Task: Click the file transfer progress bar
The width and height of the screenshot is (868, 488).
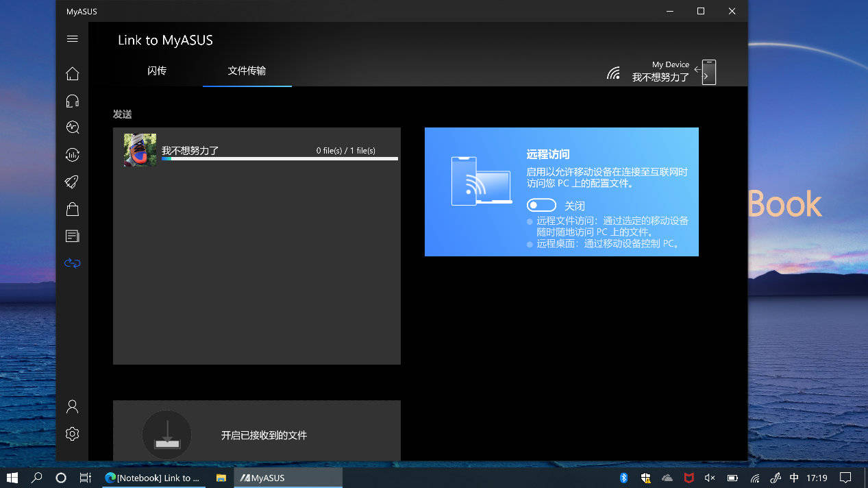Action: [280, 159]
